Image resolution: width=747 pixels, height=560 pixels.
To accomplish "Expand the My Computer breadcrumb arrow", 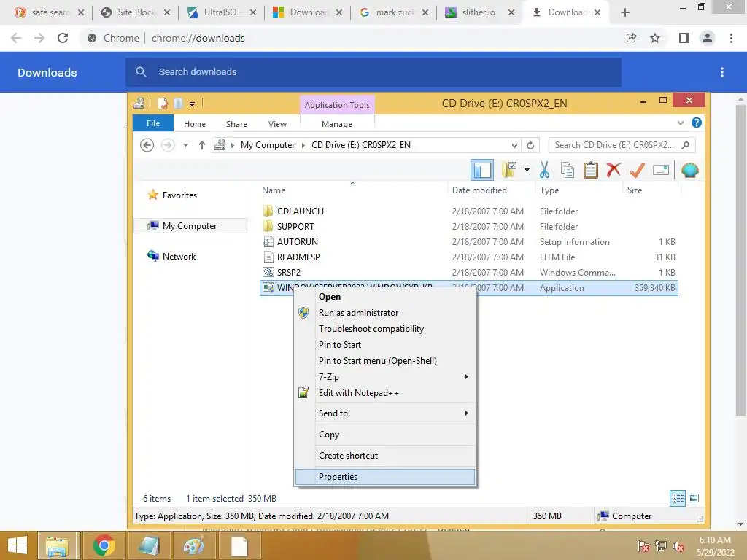I will click(x=303, y=145).
